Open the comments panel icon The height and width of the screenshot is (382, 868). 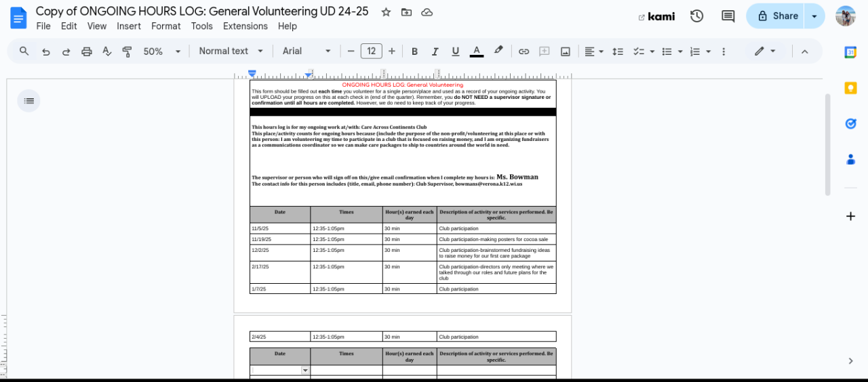(x=728, y=16)
